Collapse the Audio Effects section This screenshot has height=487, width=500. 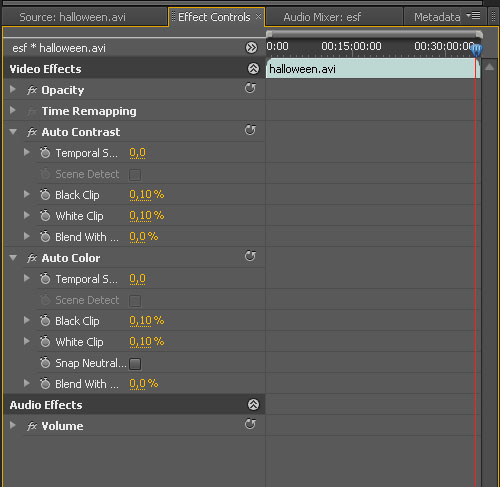253,405
